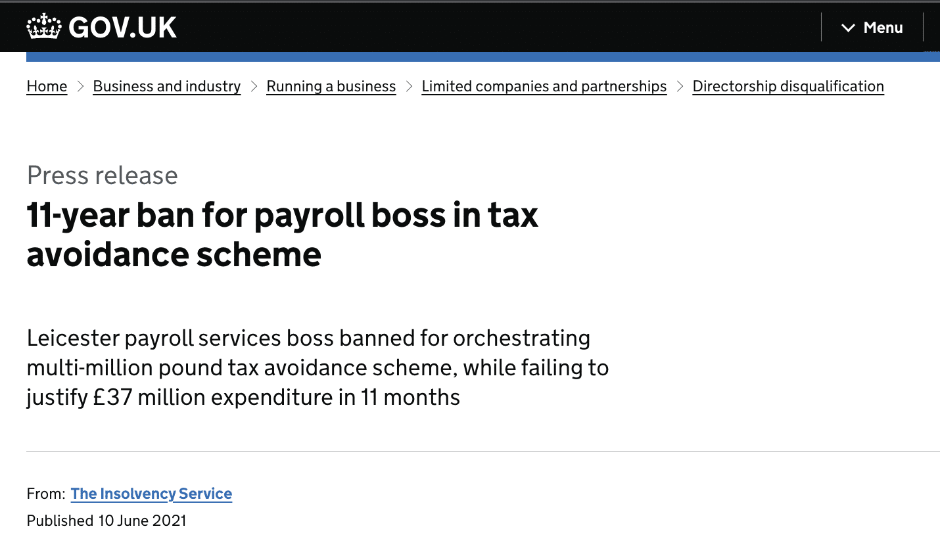Select the GOV.UK wordmark in the header
This screenshot has height=560, width=940.
(122, 26)
